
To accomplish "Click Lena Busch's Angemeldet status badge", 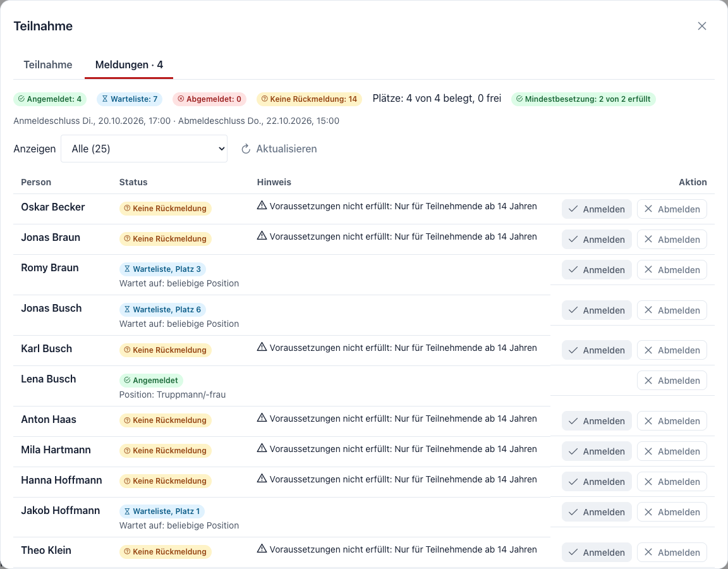I will click(x=152, y=381).
